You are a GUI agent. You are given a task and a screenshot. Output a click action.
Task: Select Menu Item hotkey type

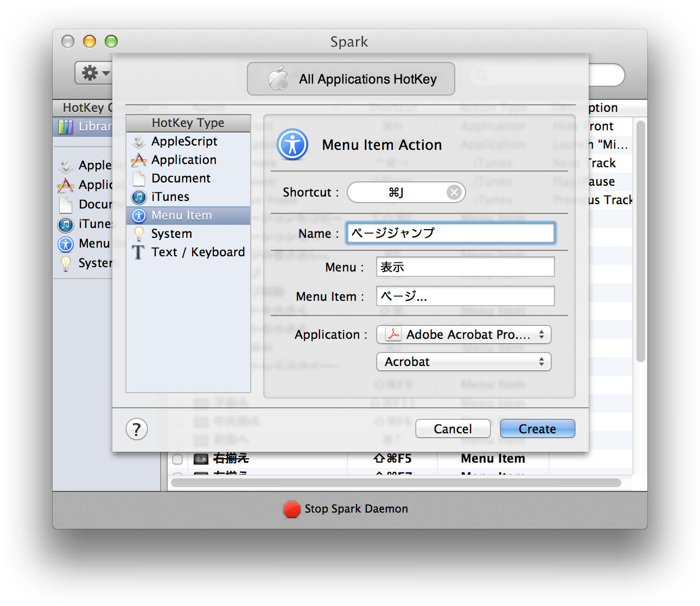pyautogui.click(x=188, y=216)
